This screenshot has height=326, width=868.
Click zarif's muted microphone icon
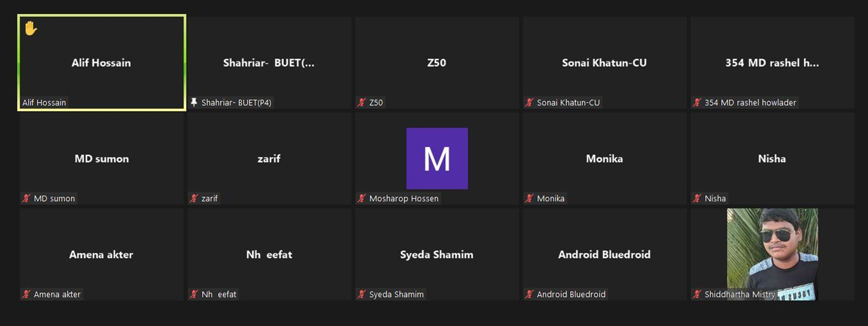[x=194, y=198]
